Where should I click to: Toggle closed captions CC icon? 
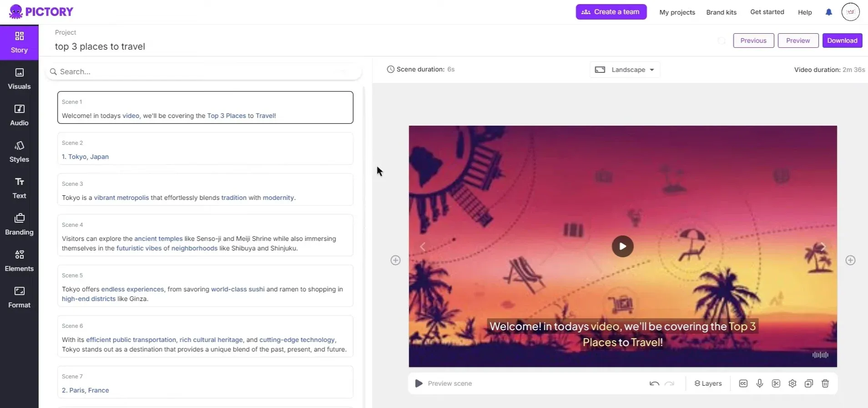pyautogui.click(x=743, y=383)
